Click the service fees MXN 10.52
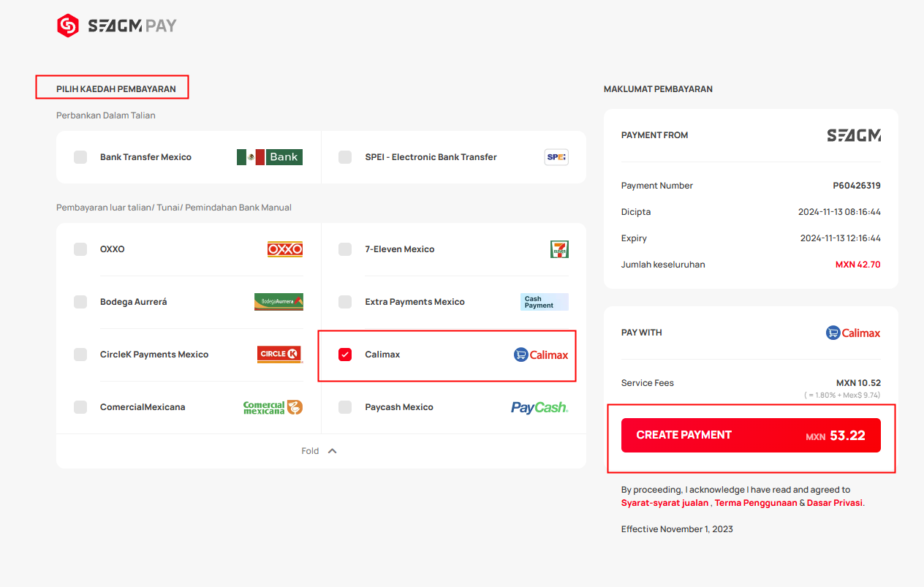Screen dimensions: 924x587 coord(858,383)
